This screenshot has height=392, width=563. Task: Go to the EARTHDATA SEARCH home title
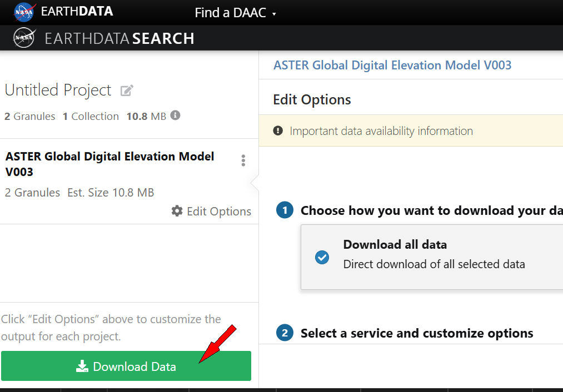coord(119,38)
